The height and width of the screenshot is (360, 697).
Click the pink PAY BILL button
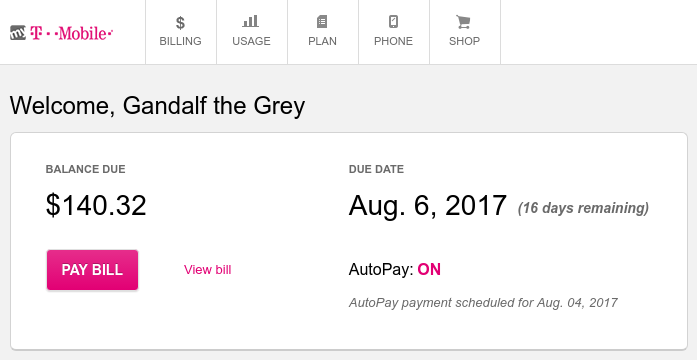point(92,270)
